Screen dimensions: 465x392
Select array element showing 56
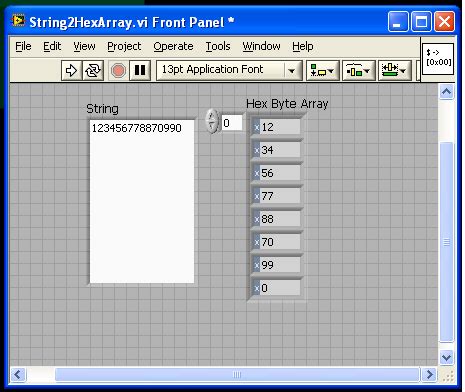277,173
